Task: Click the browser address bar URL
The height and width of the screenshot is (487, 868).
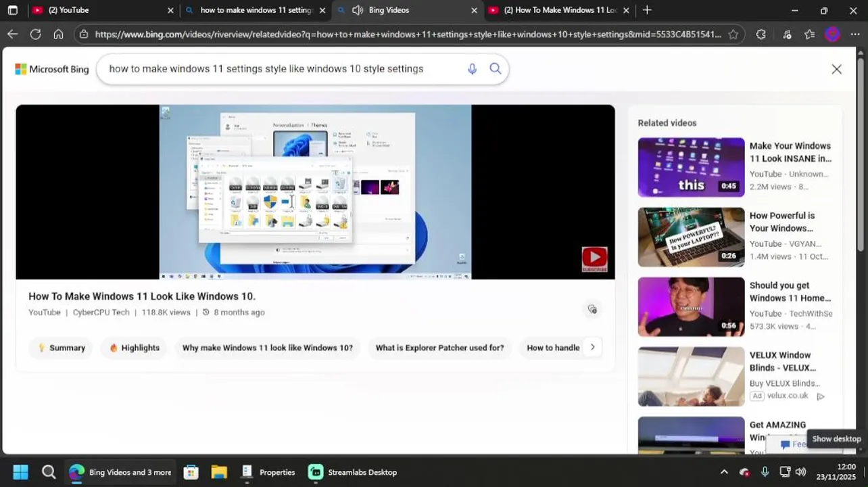Action: coord(408,34)
